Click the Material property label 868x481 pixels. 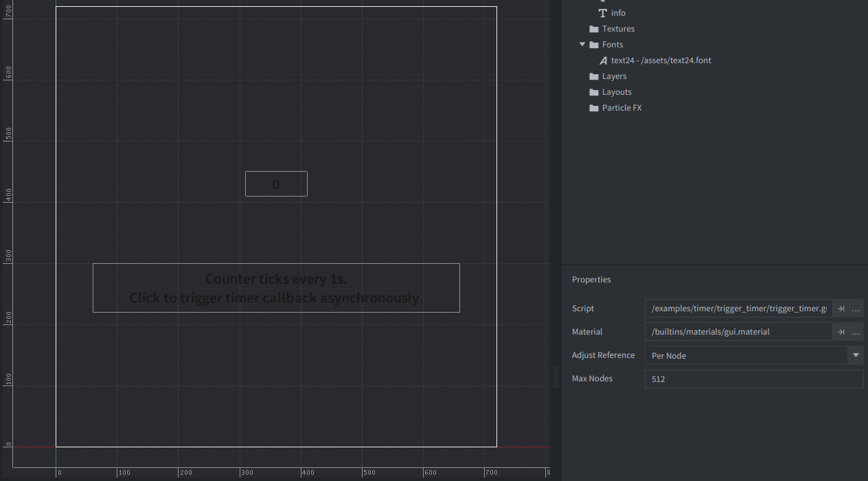coord(587,332)
